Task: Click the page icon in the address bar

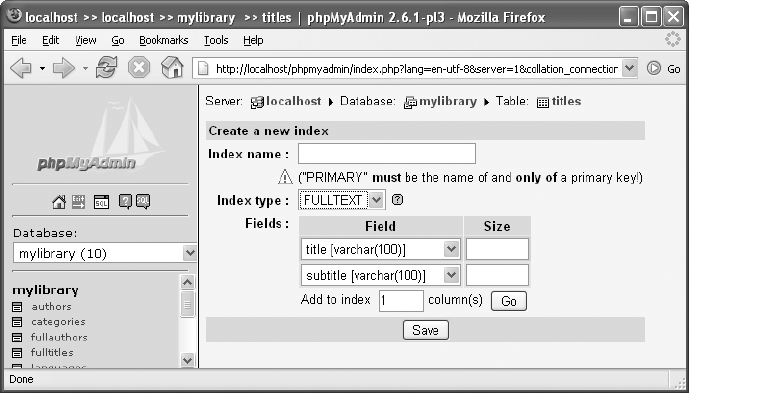Action: [203, 69]
